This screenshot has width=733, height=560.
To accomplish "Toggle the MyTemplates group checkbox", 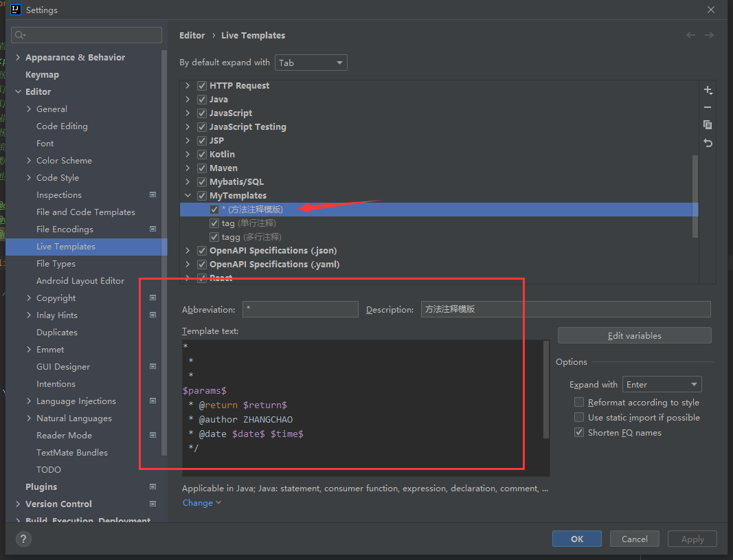I will (202, 195).
